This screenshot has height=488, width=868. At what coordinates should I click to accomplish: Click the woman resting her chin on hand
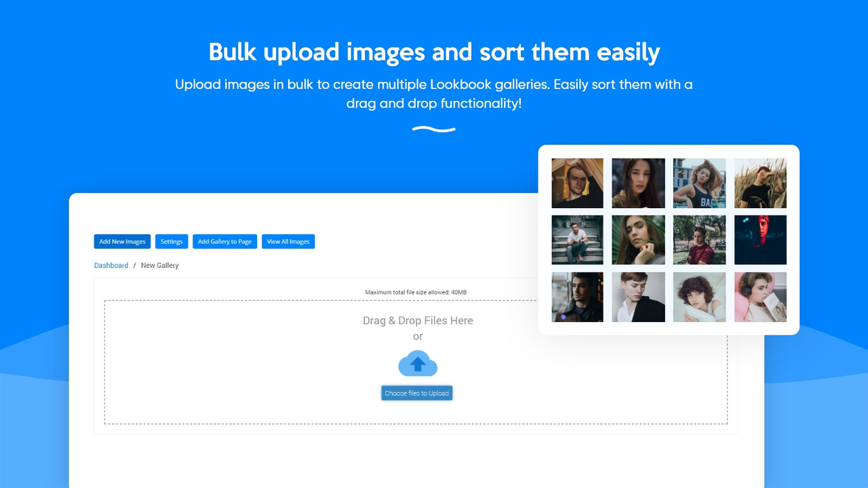(x=638, y=240)
